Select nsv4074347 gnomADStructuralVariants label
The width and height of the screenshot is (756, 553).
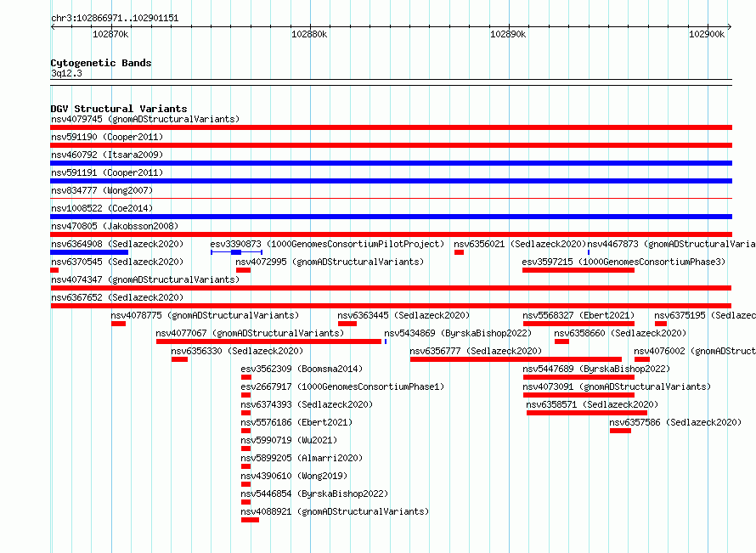[x=145, y=279]
